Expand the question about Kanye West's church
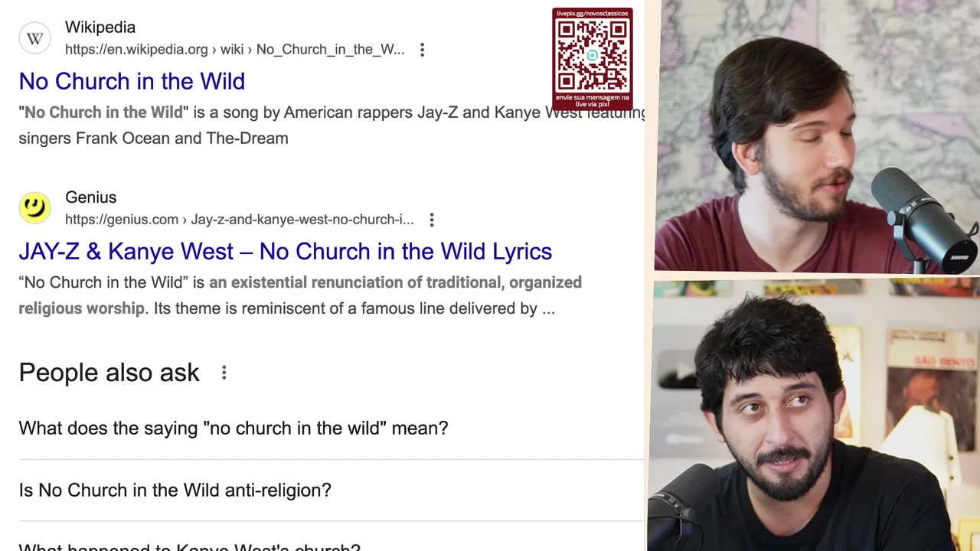 point(331,542)
